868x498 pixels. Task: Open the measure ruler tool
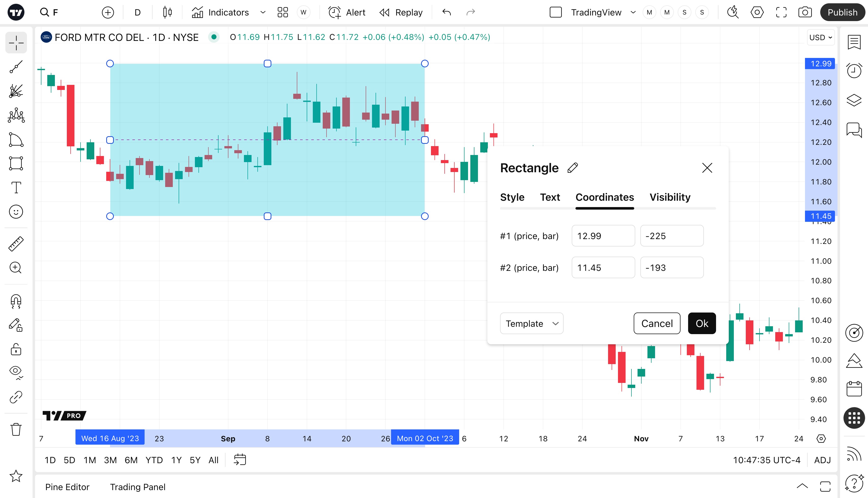16,243
